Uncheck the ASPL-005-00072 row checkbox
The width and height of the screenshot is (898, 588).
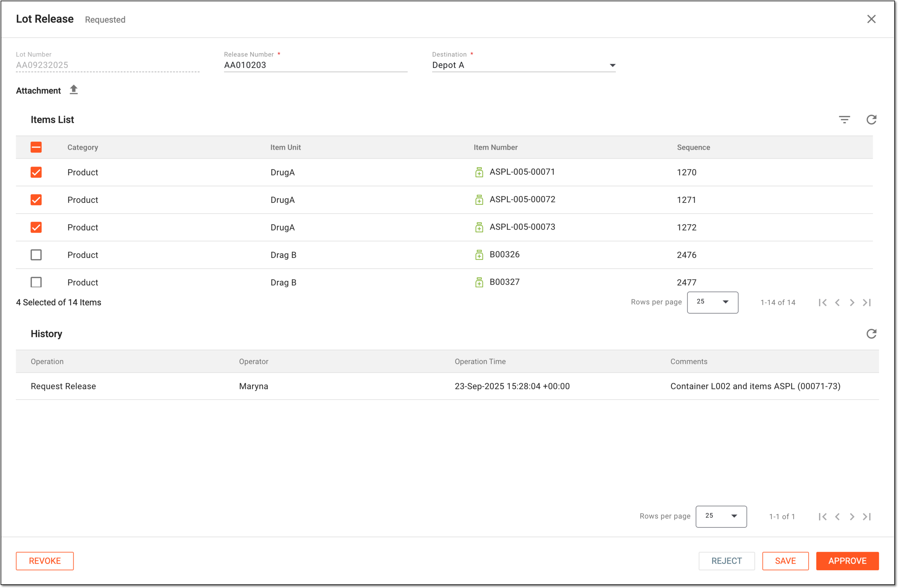(36, 200)
